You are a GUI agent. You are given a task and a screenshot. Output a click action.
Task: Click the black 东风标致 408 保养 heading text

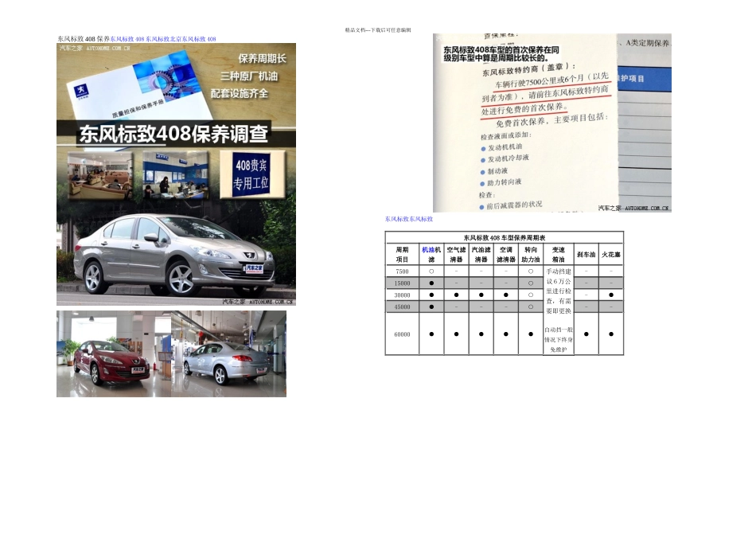coord(84,39)
